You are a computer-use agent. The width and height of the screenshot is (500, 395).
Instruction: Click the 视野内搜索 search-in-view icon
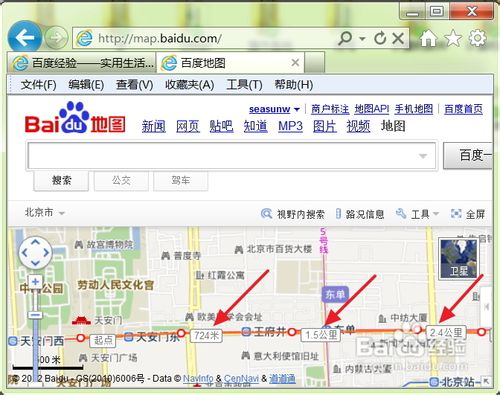click(x=266, y=214)
